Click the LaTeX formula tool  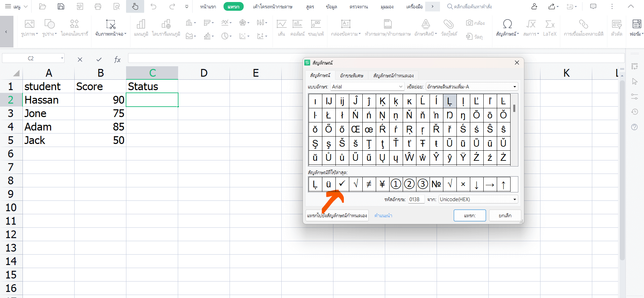tap(550, 28)
